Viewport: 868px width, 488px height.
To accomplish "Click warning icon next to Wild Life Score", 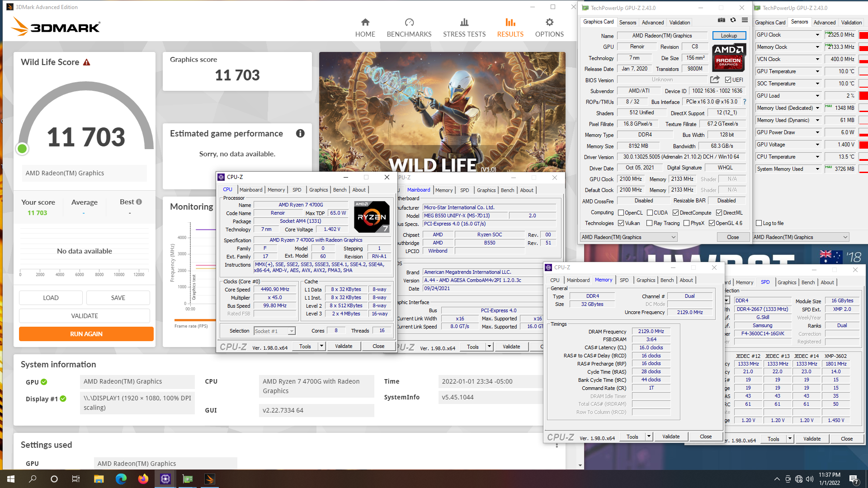I will tap(87, 62).
